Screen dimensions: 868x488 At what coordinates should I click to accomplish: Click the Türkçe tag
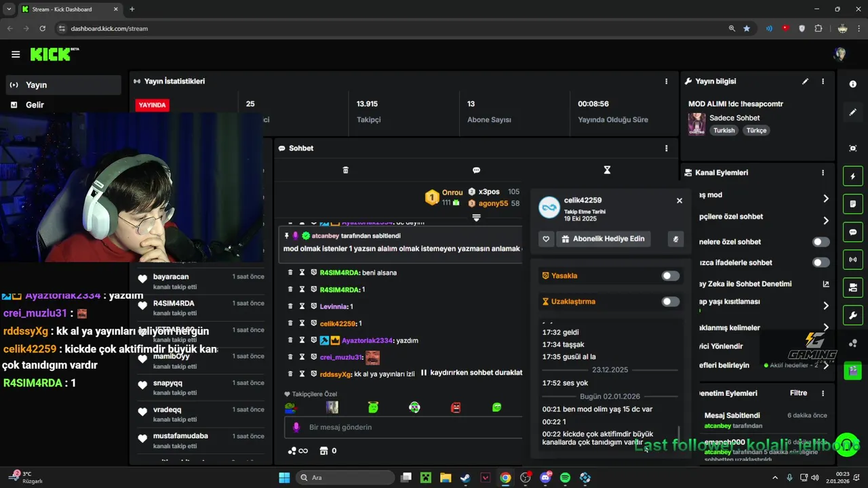(756, 130)
